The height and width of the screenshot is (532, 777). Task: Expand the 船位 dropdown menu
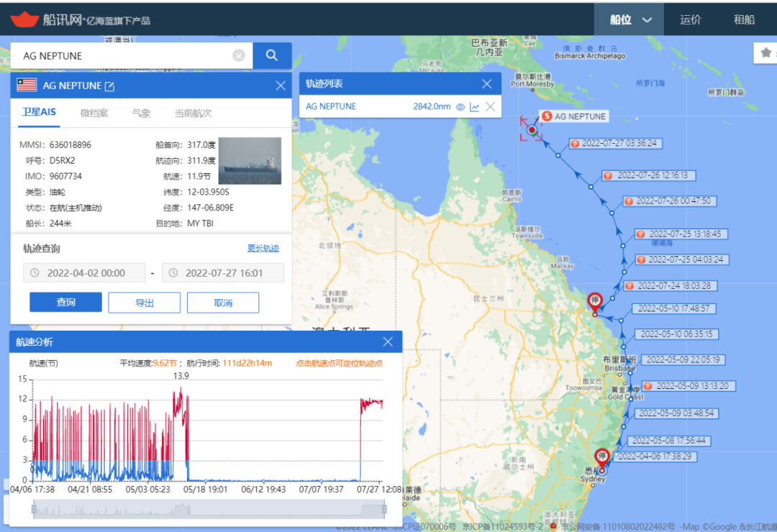(x=631, y=19)
